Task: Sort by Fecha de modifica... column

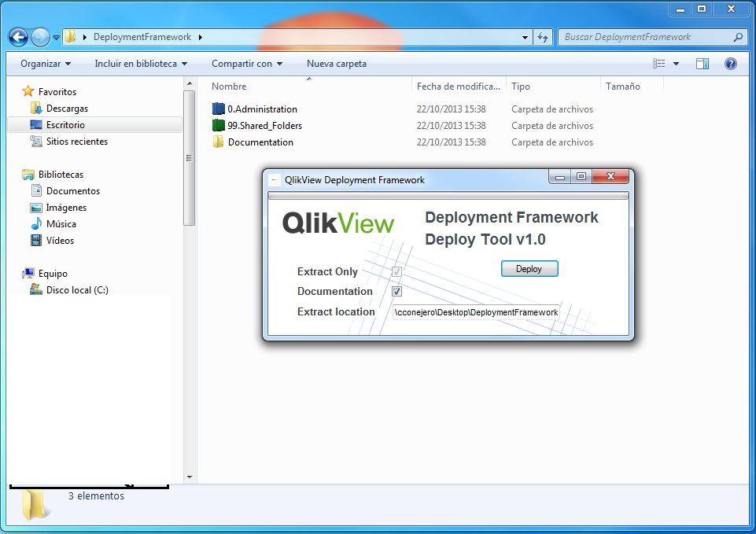Action: 459,87
